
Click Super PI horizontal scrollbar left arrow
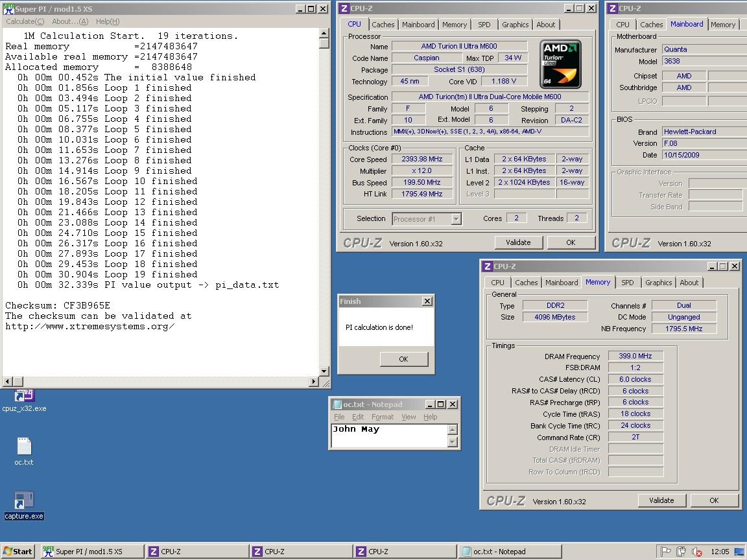pyautogui.click(x=7, y=381)
